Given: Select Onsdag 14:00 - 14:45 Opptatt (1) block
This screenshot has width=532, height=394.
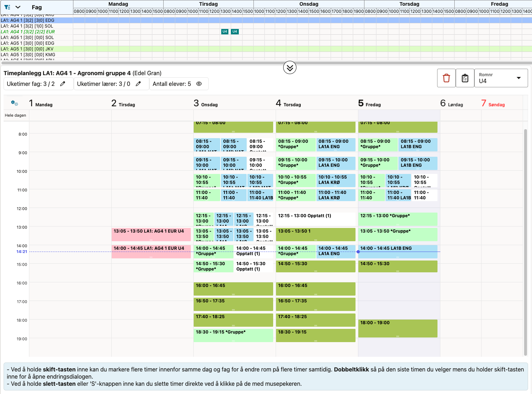Looking at the screenshot, I should (x=253, y=252).
